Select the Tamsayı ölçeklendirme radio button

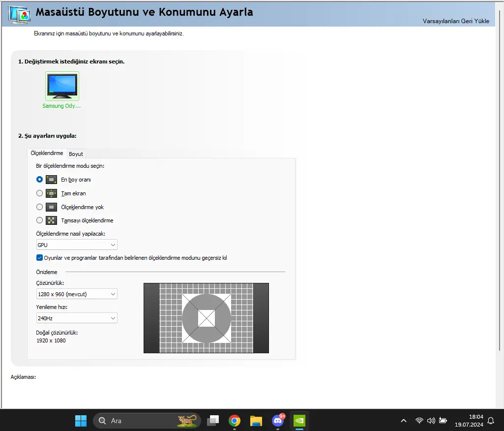(39, 220)
